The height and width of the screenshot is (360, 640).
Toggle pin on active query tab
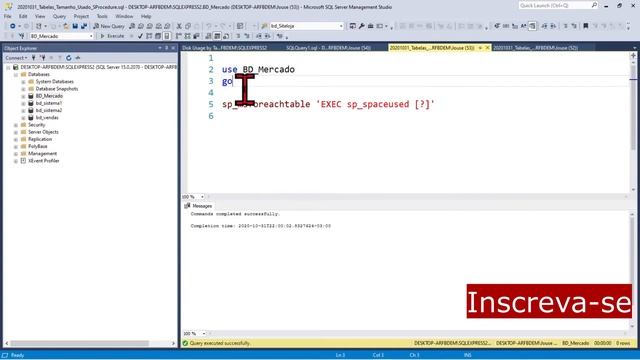click(480, 48)
